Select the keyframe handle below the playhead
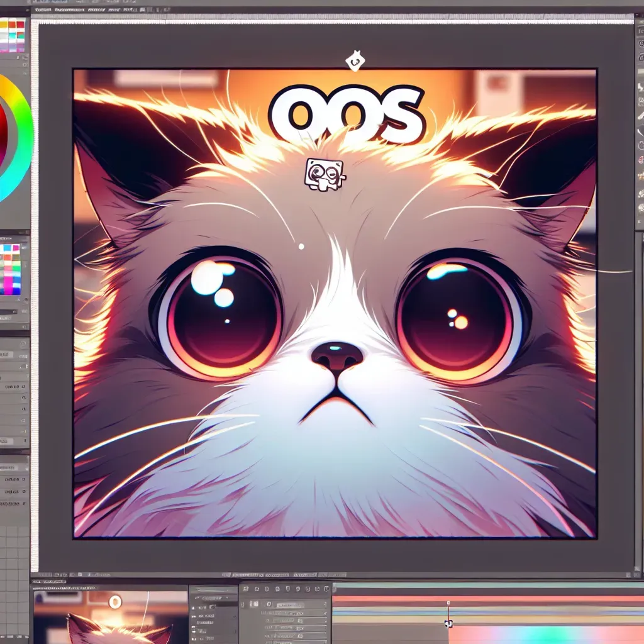 click(448, 623)
